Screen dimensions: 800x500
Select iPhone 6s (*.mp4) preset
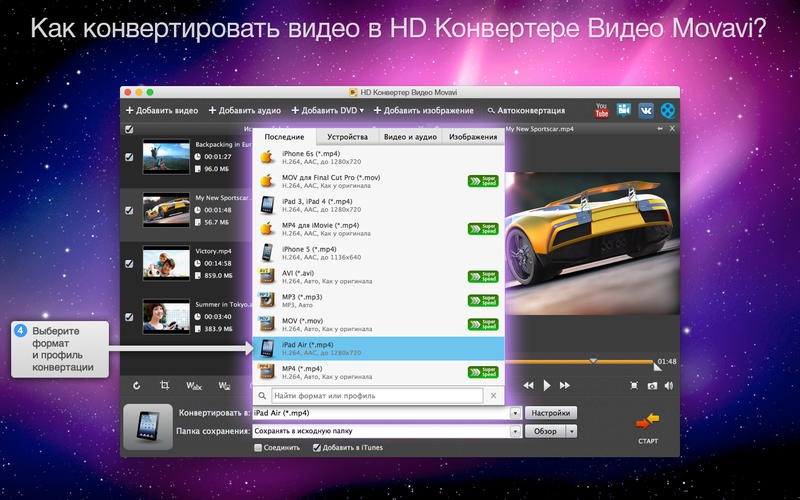pos(379,157)
